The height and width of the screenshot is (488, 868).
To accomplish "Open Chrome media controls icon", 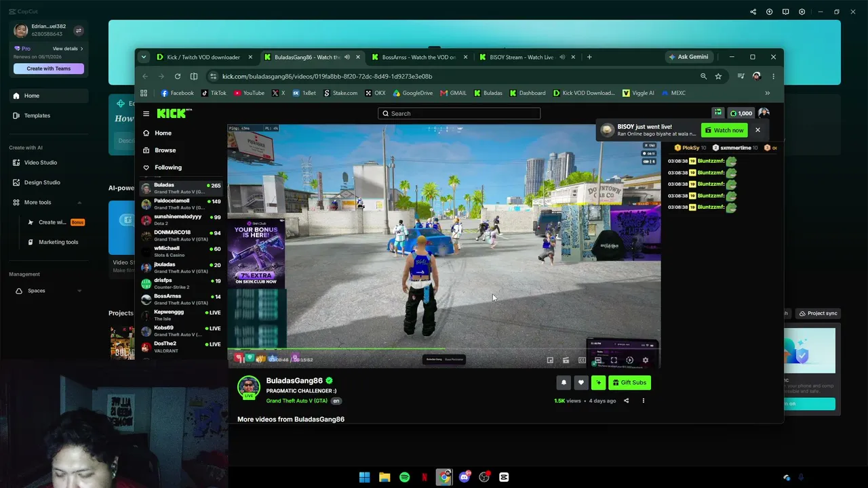I will click(x=741, y=77).
